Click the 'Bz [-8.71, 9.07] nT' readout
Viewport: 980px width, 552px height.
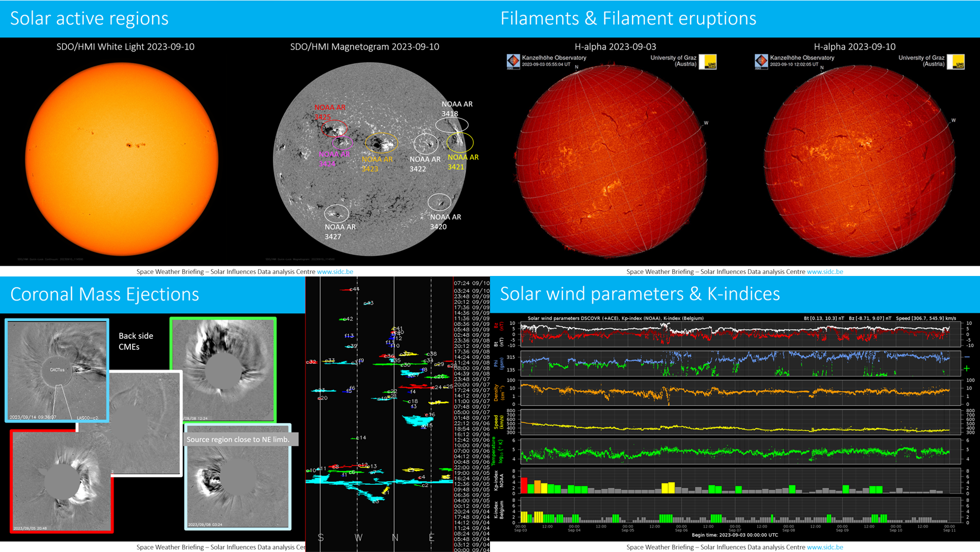click(870, 318)
